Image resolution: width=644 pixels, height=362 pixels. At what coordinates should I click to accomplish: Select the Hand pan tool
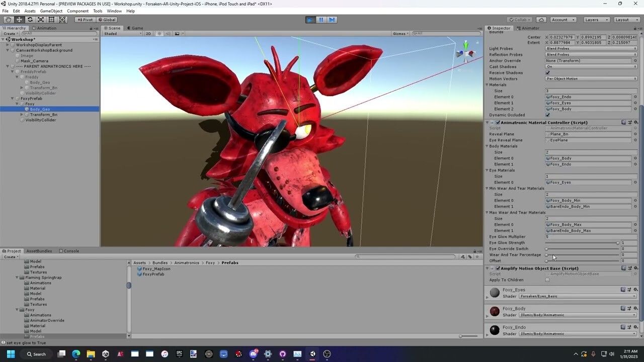[8, 19]
